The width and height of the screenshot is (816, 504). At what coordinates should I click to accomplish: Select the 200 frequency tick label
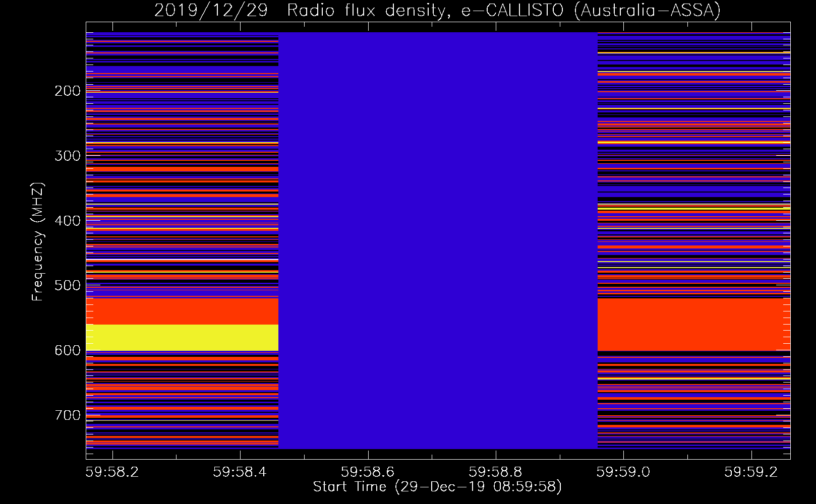point(68,91)
